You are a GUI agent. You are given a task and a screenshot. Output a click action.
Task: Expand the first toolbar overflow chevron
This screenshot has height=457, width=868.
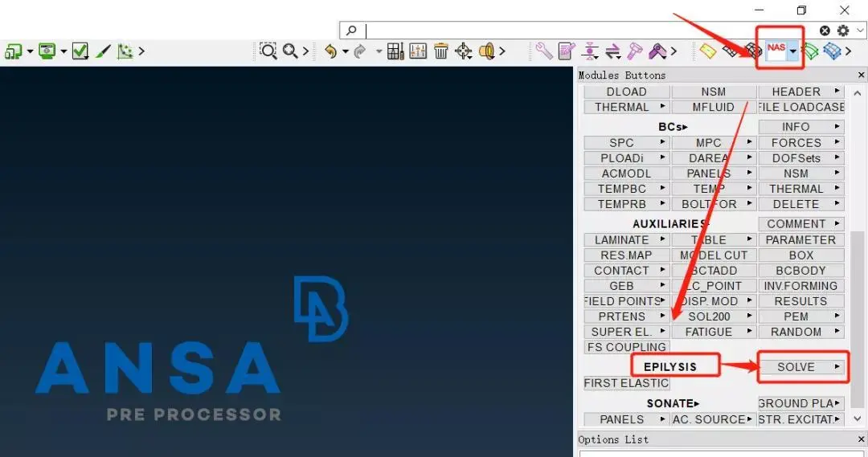pyautogui.click(x=141, y=51)
